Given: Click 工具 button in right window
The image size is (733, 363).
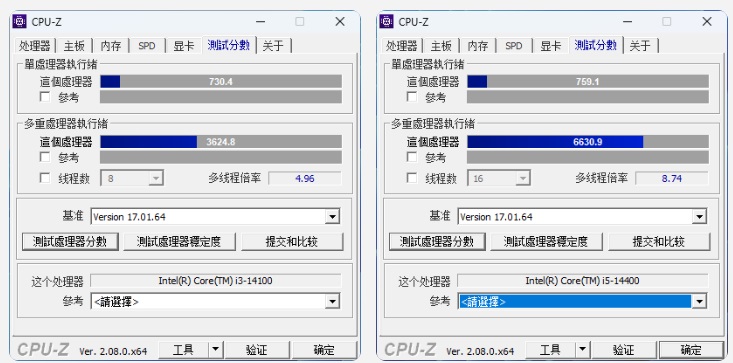Looking at the screenshot, I should click(x=550, y=349).
